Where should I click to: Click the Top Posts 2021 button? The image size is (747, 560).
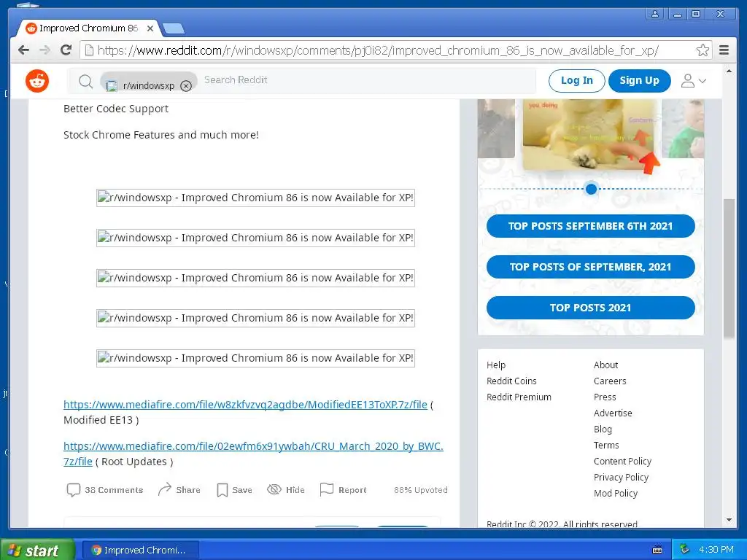590,308
